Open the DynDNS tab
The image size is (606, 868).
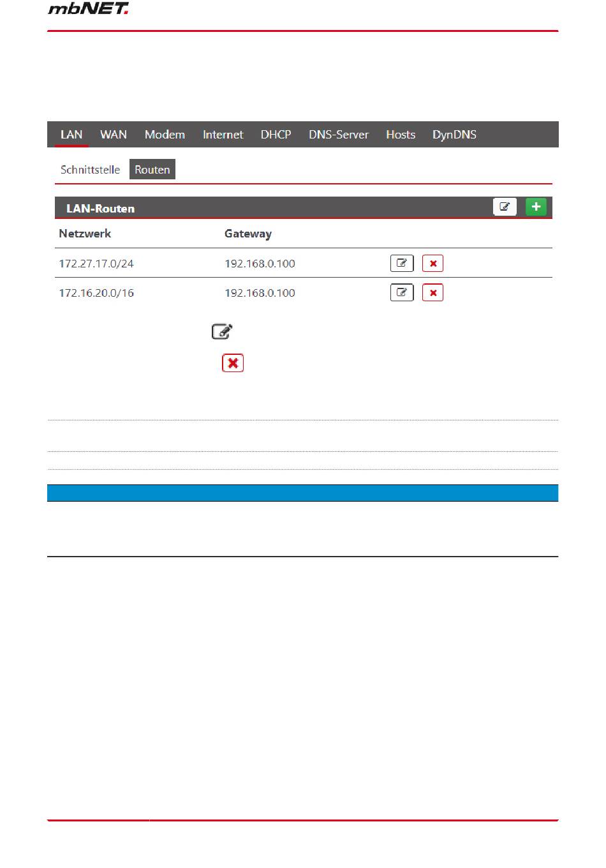[454, 135]
